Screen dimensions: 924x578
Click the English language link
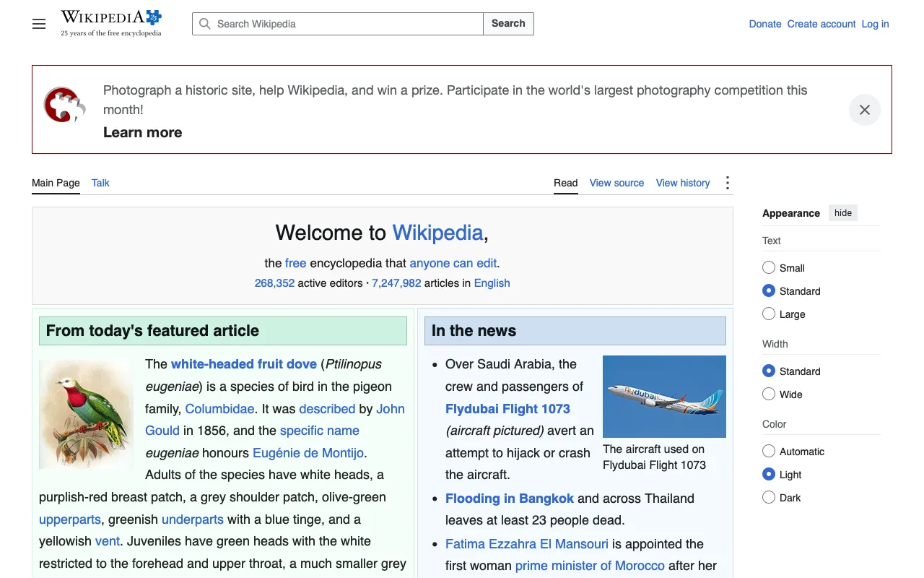(492, 283)
